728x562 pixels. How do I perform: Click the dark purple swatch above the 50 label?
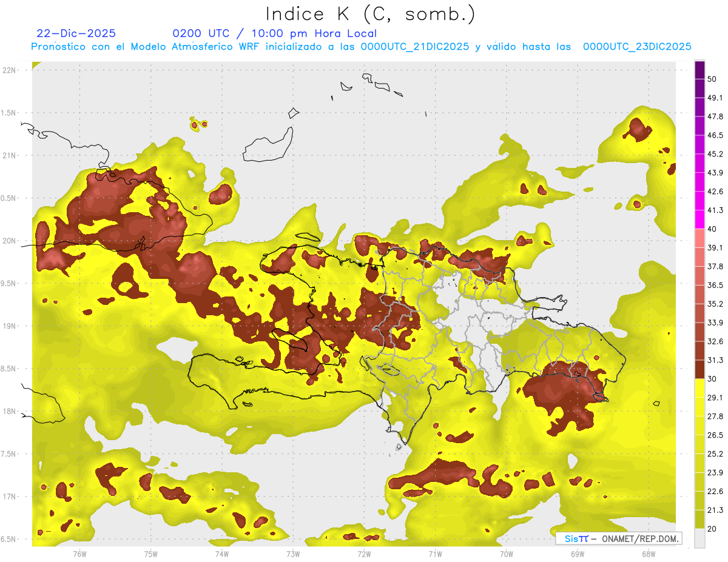pos(699,70)
